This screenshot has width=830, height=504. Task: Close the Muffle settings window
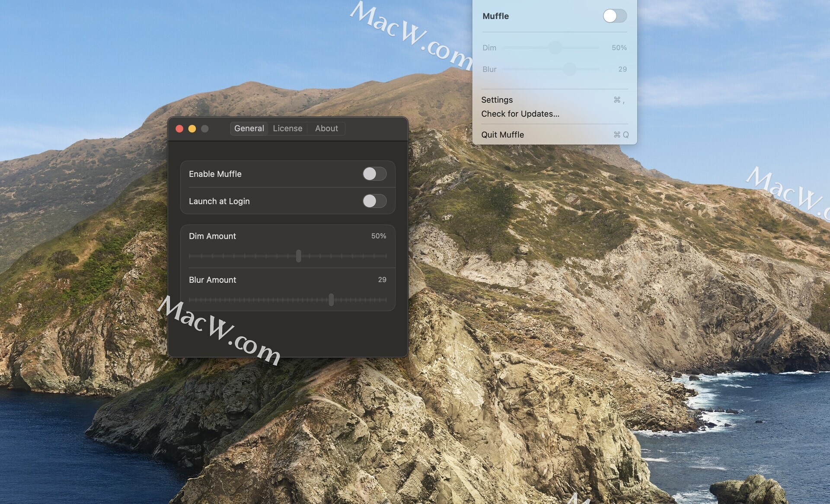[x=179, y=129]
